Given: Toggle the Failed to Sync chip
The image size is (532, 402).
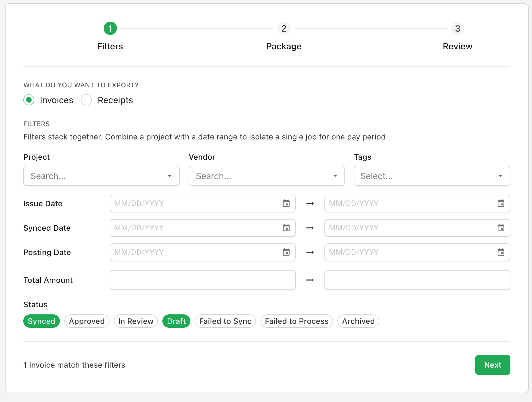Looking at the screenshot, I should pyautogui.click(x=225, y=321).
